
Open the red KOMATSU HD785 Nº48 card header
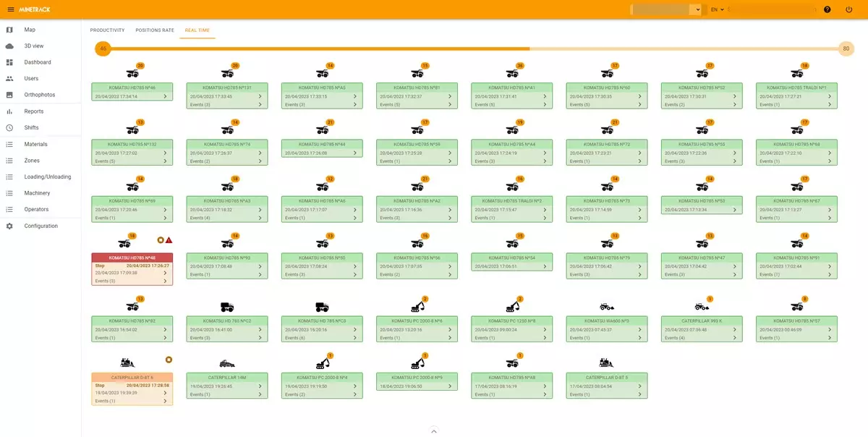[x=132, y=258]
